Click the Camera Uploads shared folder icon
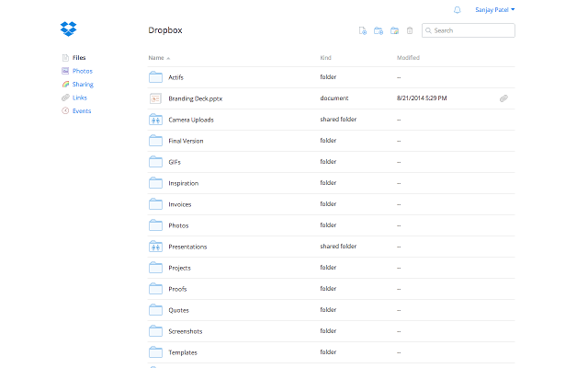588x368 pixels. 155,120
